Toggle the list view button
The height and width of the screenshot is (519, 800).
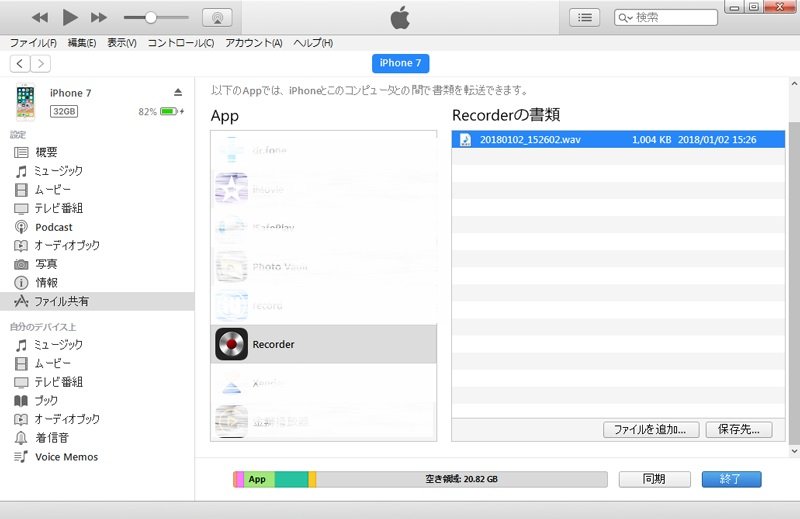click(585, 18)
